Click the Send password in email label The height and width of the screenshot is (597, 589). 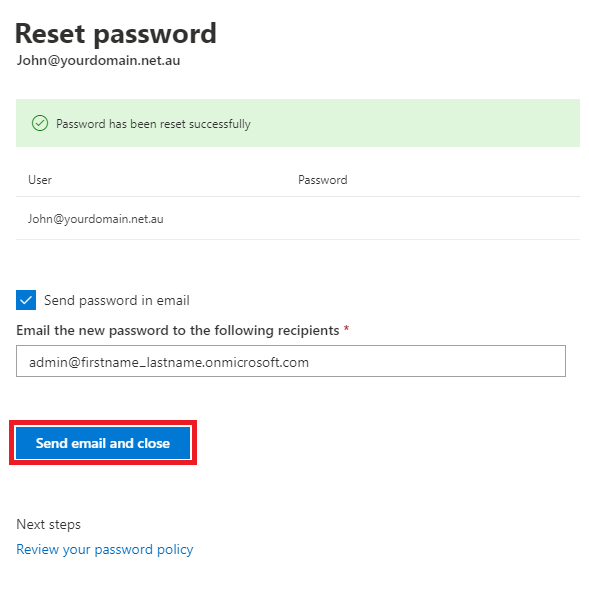tap(117, 300)
